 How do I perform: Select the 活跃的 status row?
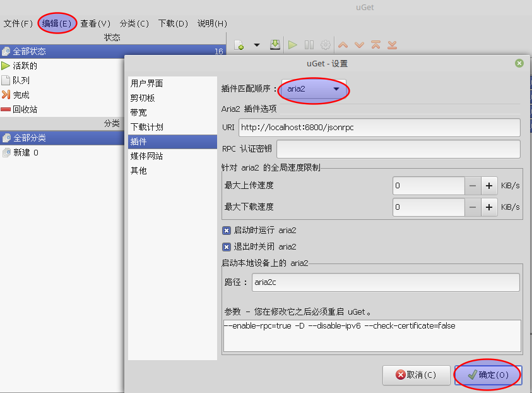pyautogui.click(x=62, y=66)
